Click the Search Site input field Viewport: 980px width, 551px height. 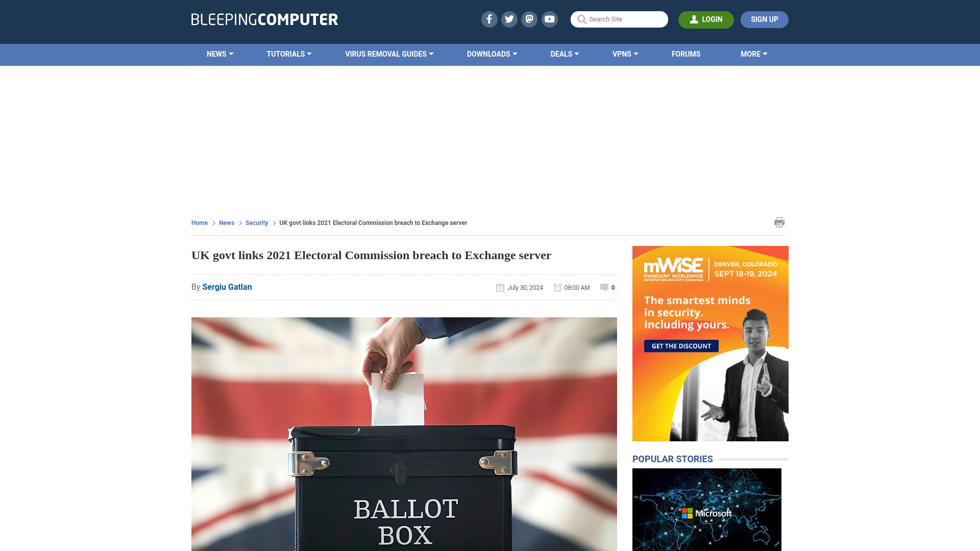pos(619,19)
